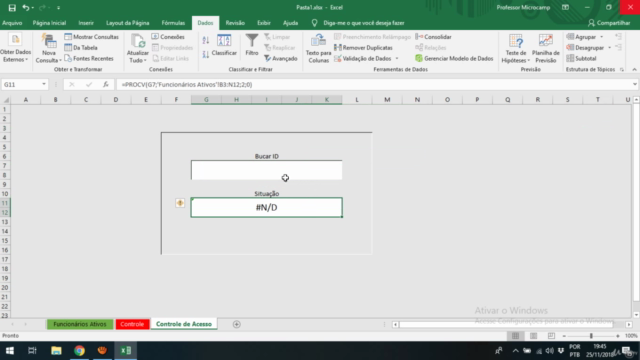
Task: Click Agrupar
Action: (x=581, y=37)
